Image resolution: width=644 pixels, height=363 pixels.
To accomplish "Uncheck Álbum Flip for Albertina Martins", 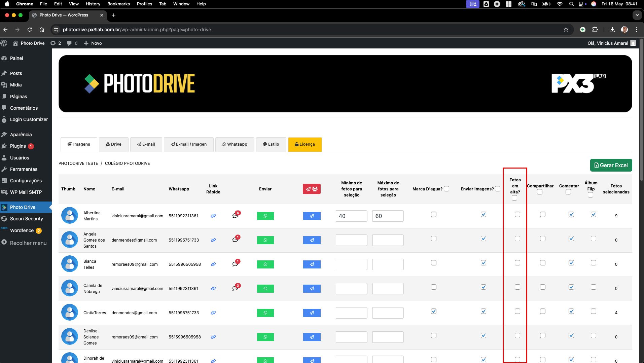I will [594, 214].
